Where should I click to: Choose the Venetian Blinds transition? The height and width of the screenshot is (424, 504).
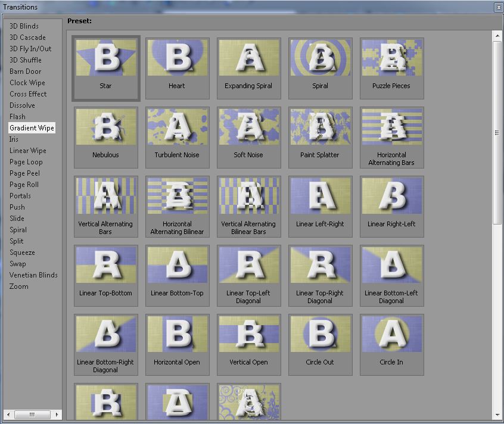pyautogui.click(x=33, y=275)
